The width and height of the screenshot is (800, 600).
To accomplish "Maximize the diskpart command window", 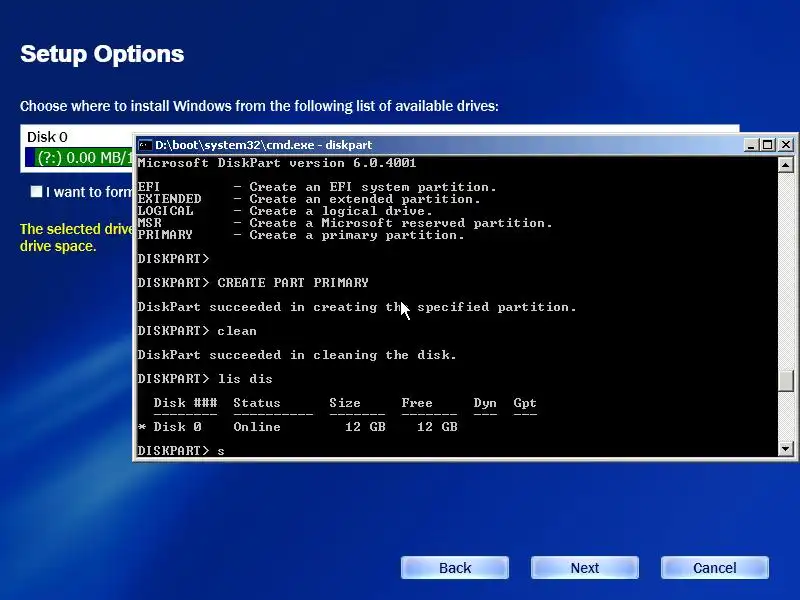I will (767, 145).
